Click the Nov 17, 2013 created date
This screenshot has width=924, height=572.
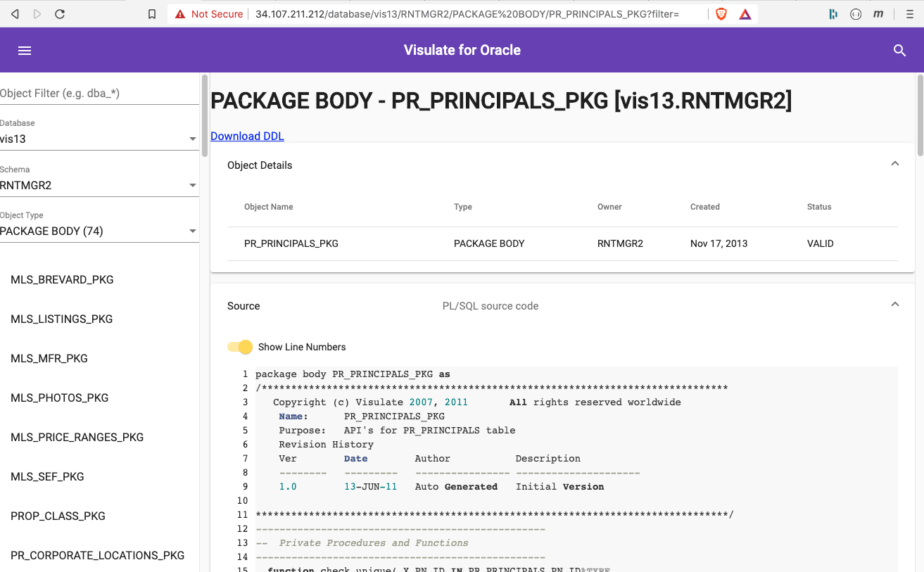click(x=719, y=243)
